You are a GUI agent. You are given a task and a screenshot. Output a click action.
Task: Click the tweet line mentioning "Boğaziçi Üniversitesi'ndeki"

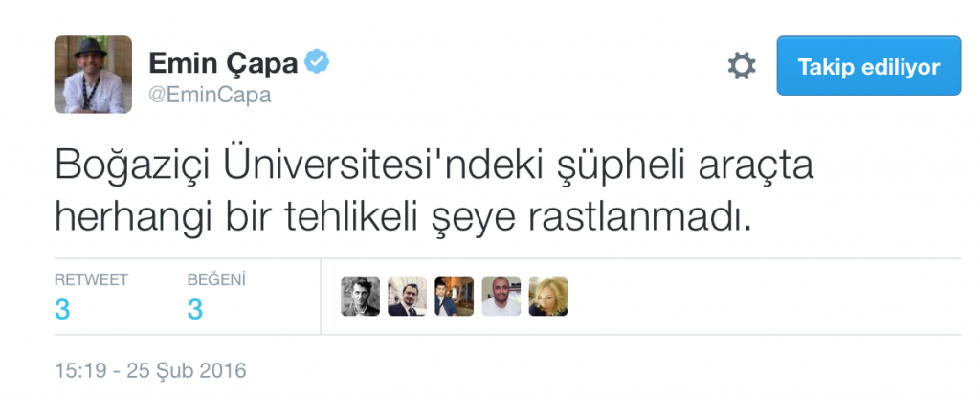click(x=434, y=167)
